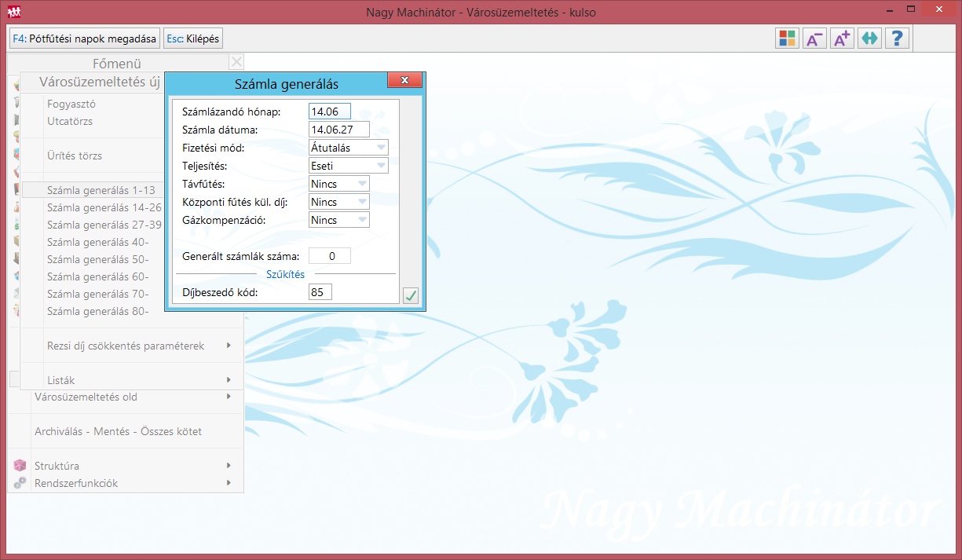Viewport: 962px width, 560px height.
Task: Click the Generált számlák száma field
Action: [330, 256]
